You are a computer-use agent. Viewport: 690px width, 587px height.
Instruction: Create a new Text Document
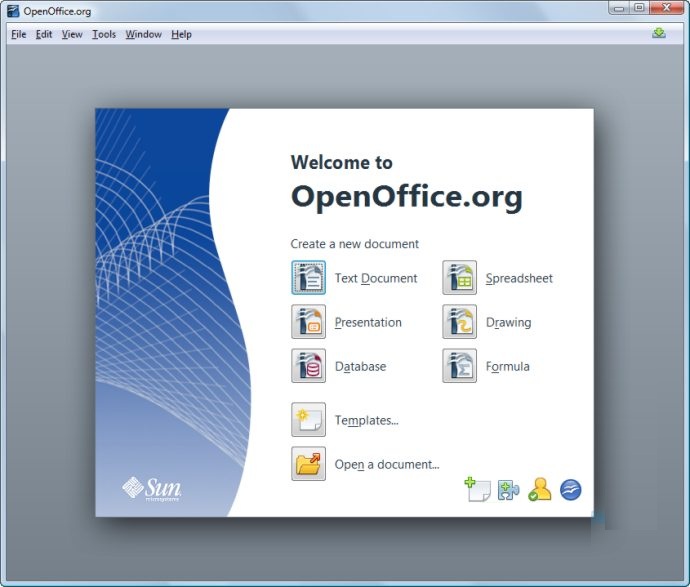click(x=309, y=278)
